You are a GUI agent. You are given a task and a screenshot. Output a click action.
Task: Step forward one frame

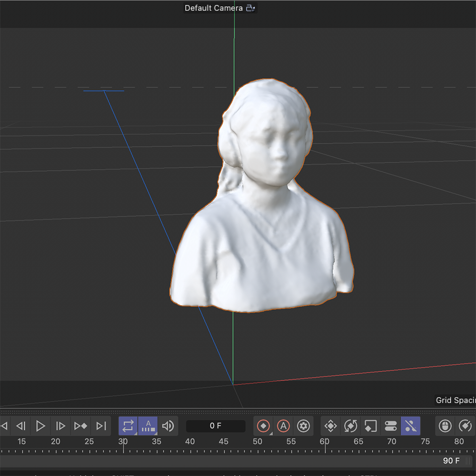pyautogui.click(x=60, y=426)
